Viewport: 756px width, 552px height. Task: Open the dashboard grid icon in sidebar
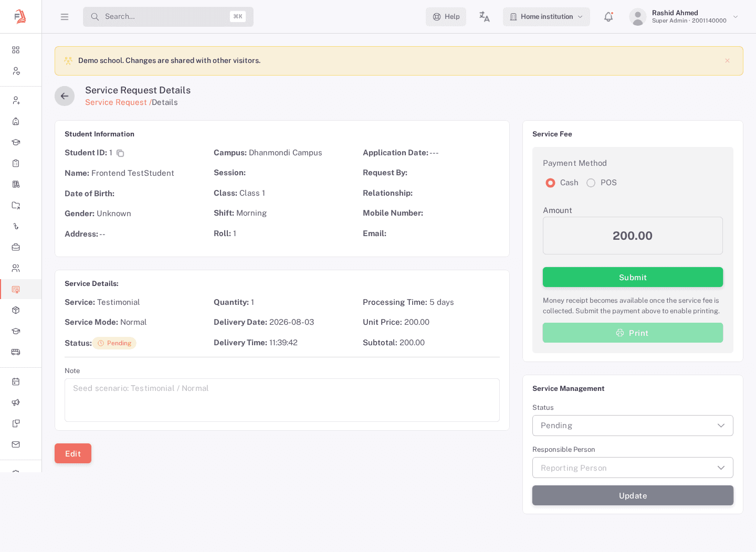pyautogui.click(x=16, y=50)
